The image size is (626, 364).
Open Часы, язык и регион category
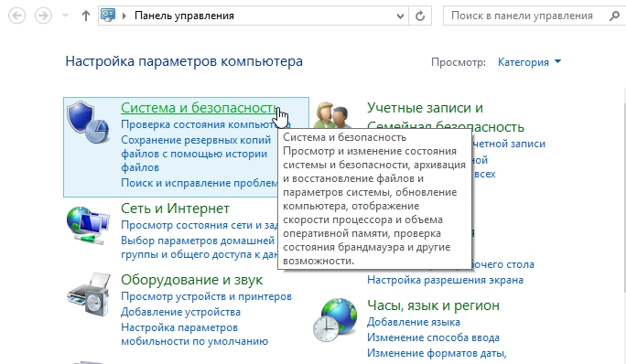433,305
